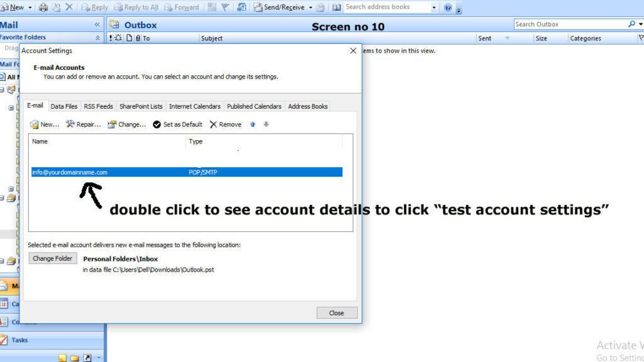644x362 pixels.
Task: Open the Search address books dropdown
Action: point(434,8)
